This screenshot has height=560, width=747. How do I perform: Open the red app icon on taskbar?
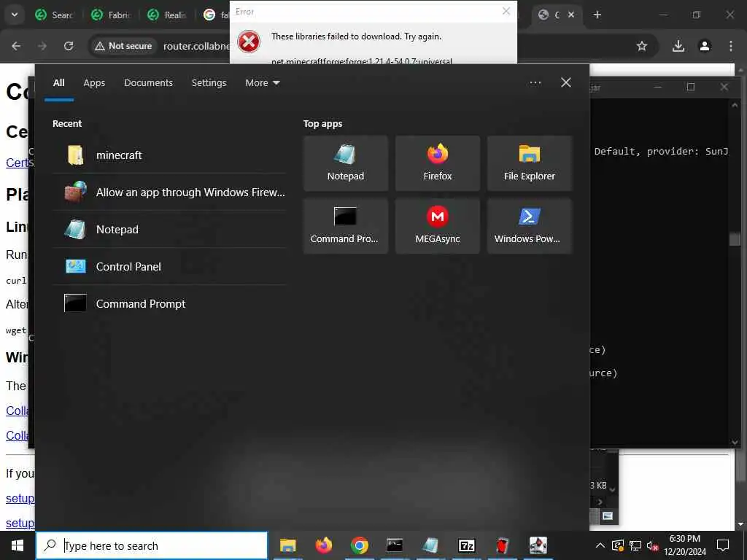click(502, 545)
